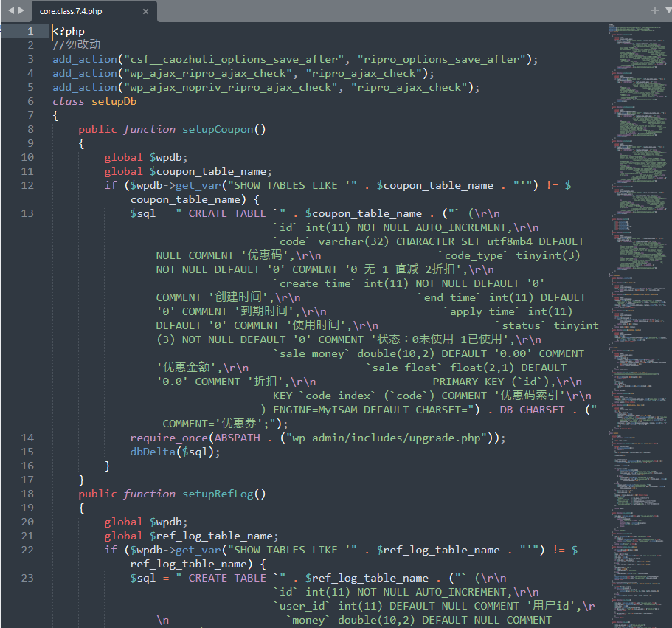This screenshot has width=672, height=628.
Task: Select the core.class.7.4.php tab
Action: pyautogui.click(x=94, y=11)
